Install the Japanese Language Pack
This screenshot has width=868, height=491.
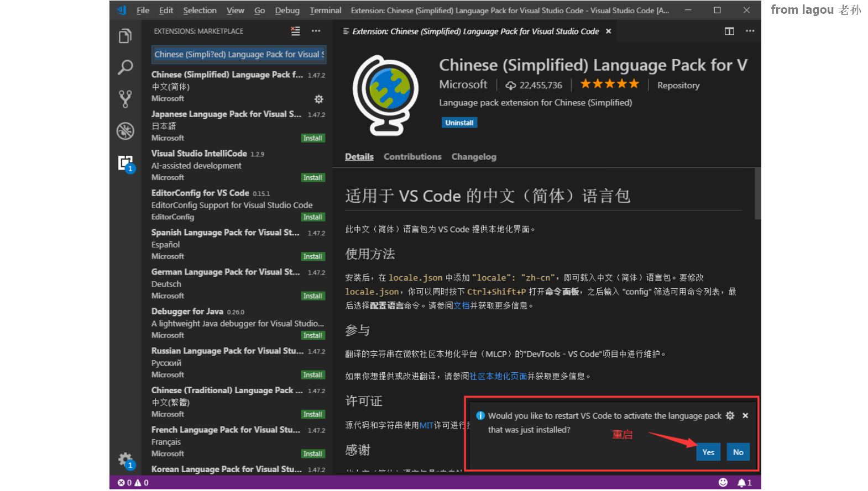313,138
